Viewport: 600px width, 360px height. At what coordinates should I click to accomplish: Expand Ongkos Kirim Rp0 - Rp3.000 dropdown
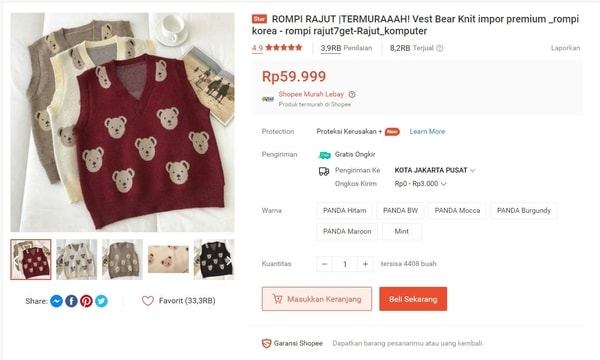coord(421,184)
